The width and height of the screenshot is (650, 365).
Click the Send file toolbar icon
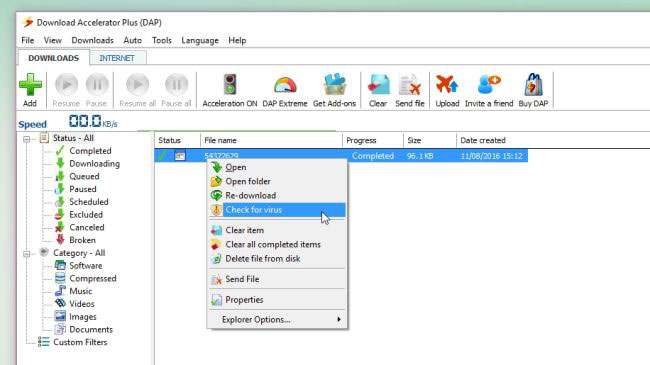(410, 85)
